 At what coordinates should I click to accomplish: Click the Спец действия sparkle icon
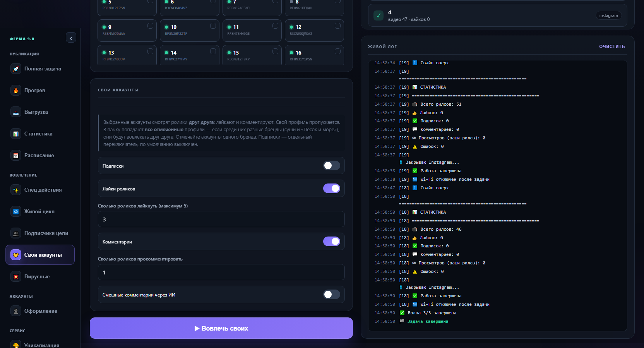16,190
